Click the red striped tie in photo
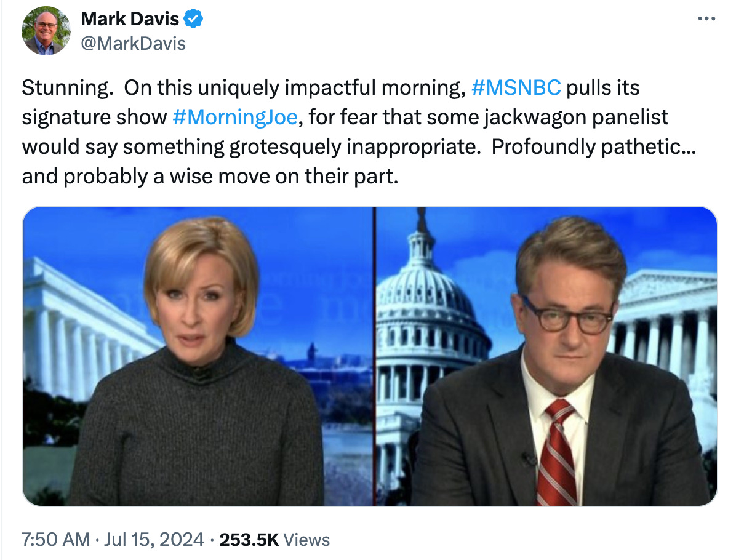Screen dimensions: 736x560 (557, 452)
